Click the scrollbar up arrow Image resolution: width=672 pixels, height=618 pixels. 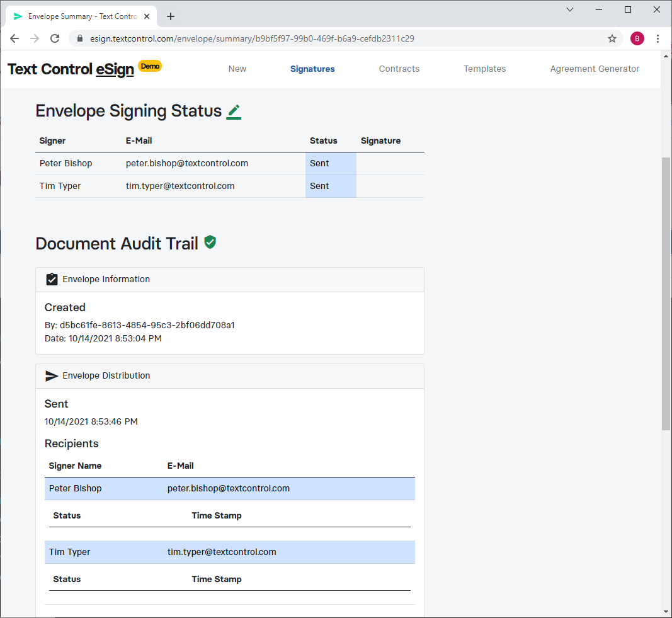[x=666, y=56]
